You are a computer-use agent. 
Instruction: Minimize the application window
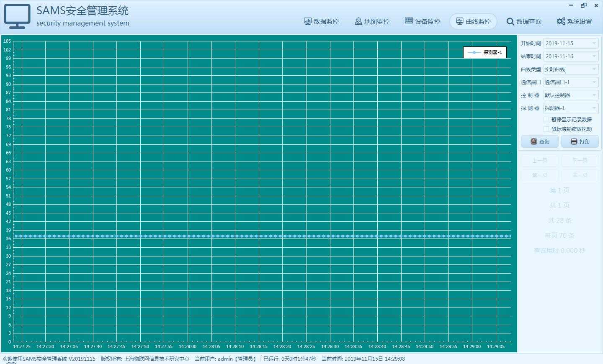click(x=572, y=5)
